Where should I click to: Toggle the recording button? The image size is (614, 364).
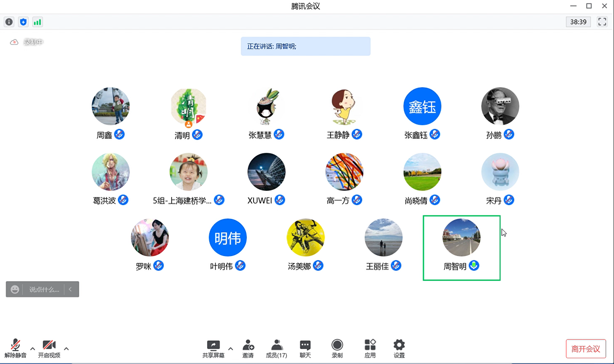[x=337, y=348]
